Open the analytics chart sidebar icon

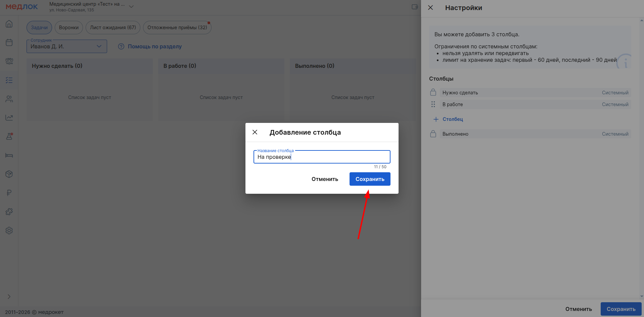[9, 118]
